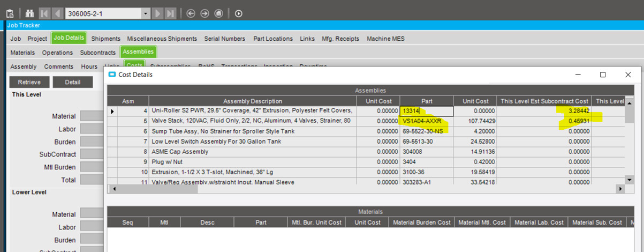Click the Cost Details window title icon
Viewport: 644px width, 252px height.
[112, 75]
